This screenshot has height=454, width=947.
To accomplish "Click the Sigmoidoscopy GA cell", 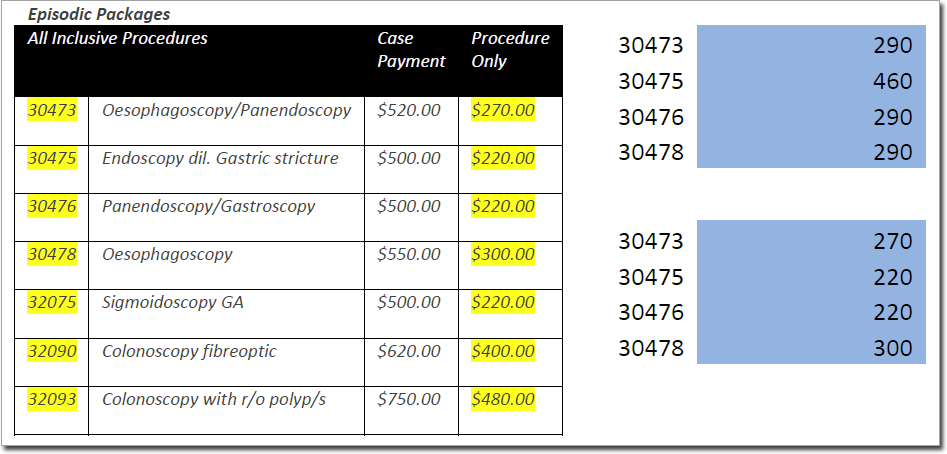I will click(172, 302).
